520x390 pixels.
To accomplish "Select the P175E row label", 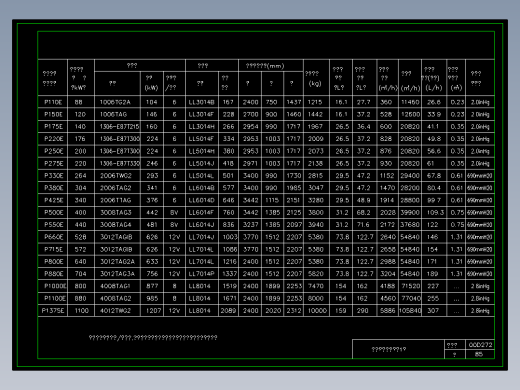I will click(53, 127).
